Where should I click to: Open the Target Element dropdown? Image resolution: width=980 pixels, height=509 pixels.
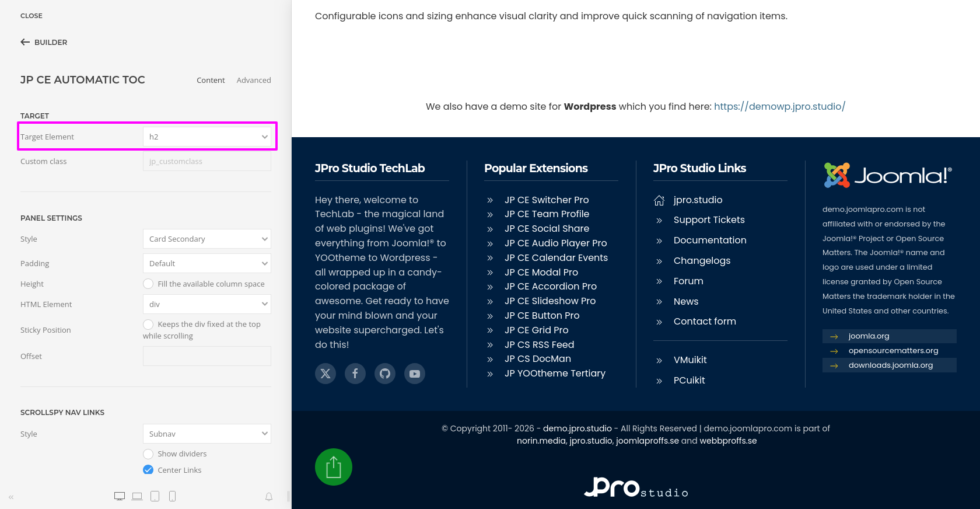(x=206, y=137)
